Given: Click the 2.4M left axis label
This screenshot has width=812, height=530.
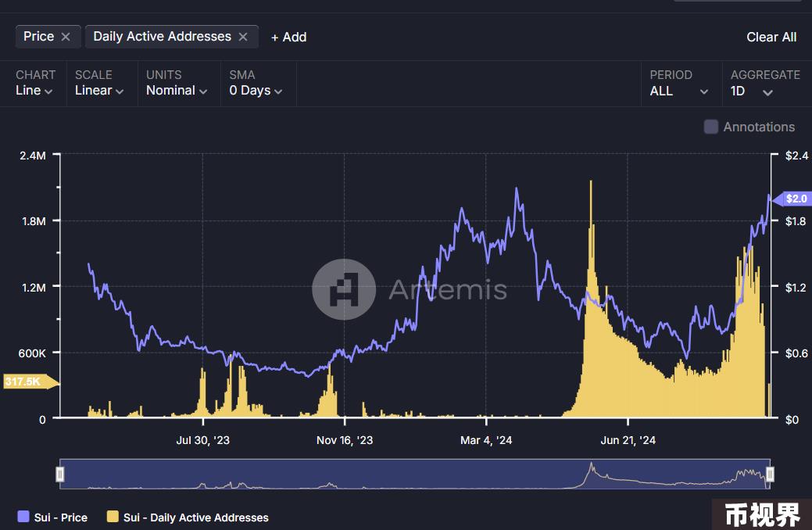Looking at the screenshot, I should click(x=33, y=156).
